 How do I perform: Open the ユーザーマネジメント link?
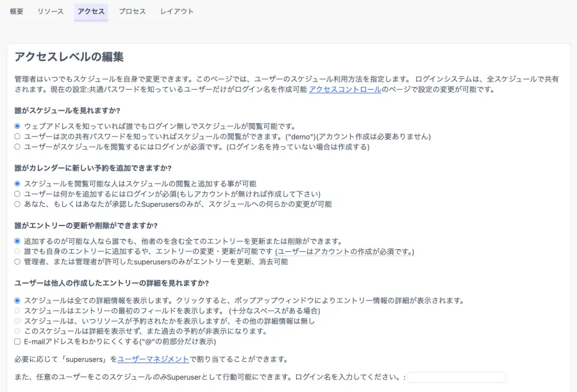pyautogui.click(x=153, y=359)
